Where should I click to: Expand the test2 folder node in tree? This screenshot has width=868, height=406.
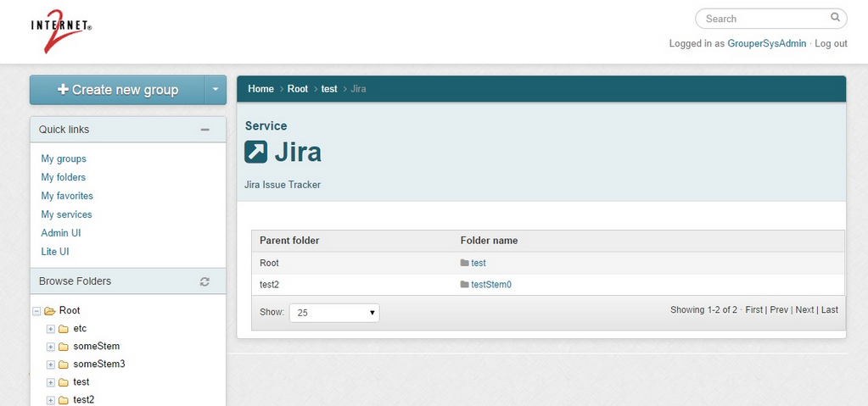click(50, 400)
